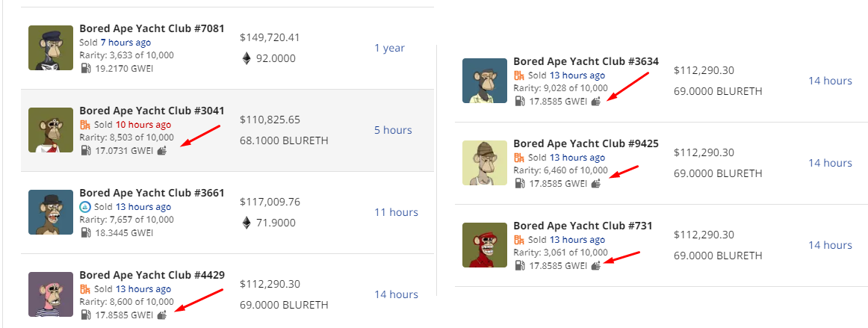Click the Ethereum icon next to 92.0000
The width and height of the screenshot is (868, 328).
(247, 58)
